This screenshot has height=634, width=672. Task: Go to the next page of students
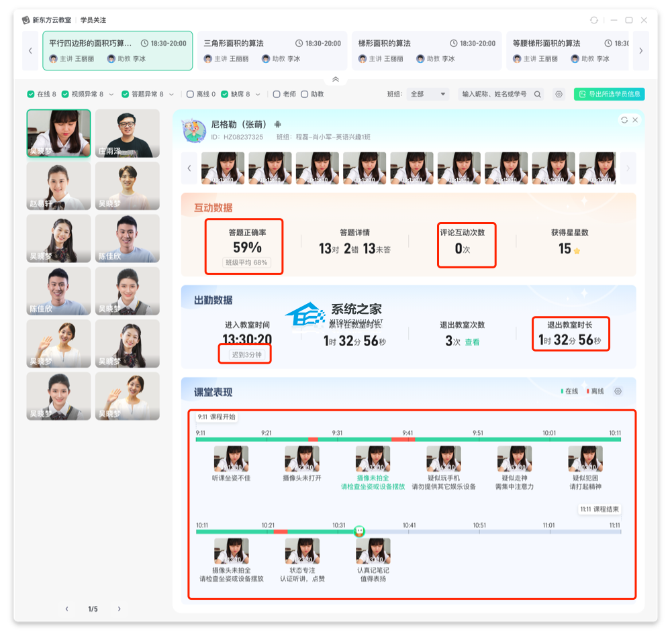(x=119, y=609)
